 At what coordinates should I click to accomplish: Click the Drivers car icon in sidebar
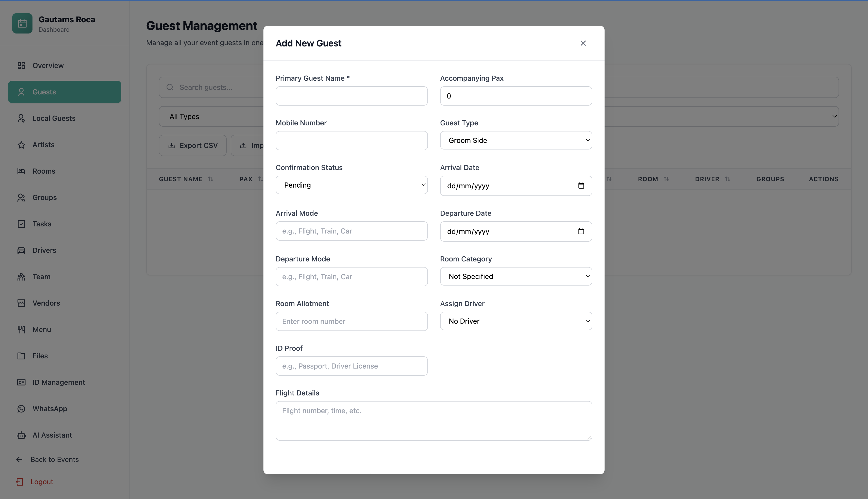[x=21, y=250]
